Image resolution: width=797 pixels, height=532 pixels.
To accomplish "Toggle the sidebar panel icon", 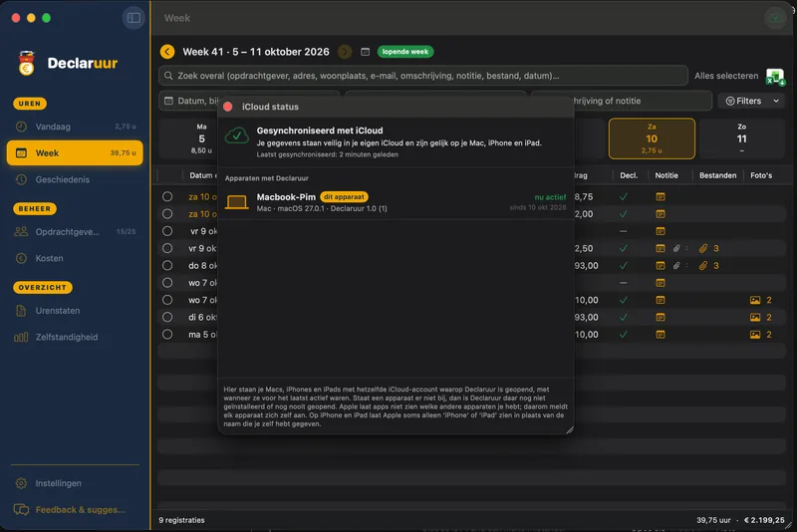I will click(133, 18).
